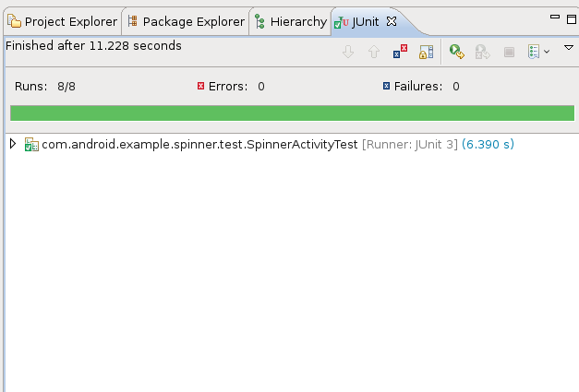Minimize the JUnit view panel
Viewport: 579px width, 392px height.
click(554, 18)
